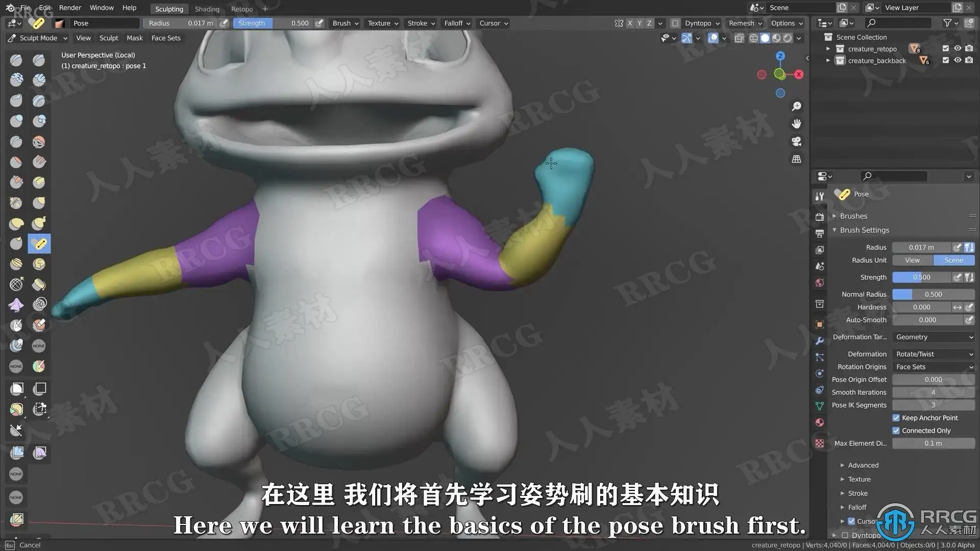Select the Box Mask tool icon

click(x=17, y=389)
